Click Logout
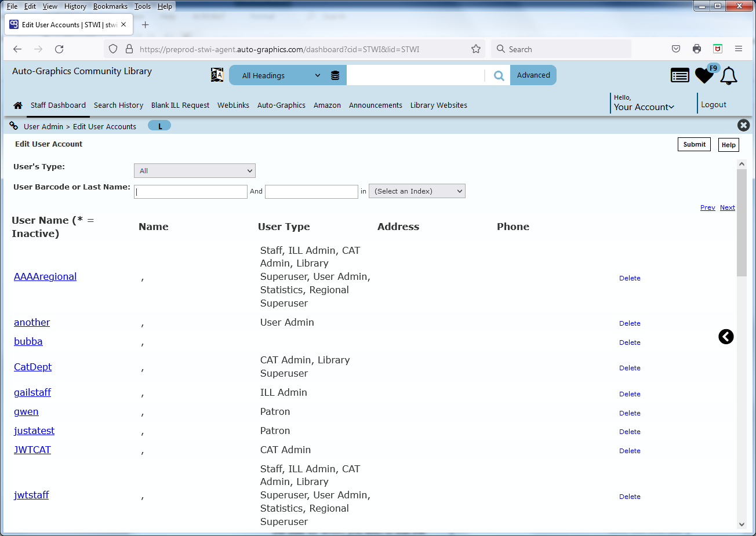This screenshot has width=756, height=536. coord(714,105)
